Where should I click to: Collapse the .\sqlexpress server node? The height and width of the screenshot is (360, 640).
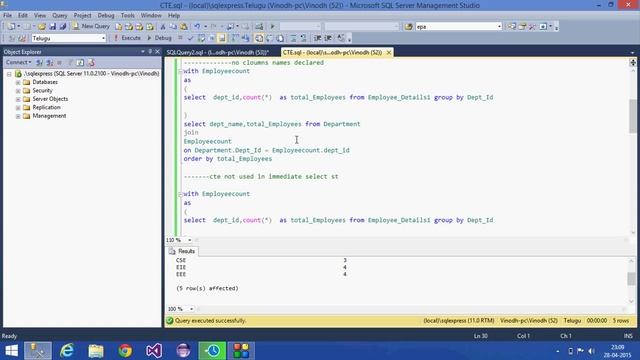click(9, 74)
